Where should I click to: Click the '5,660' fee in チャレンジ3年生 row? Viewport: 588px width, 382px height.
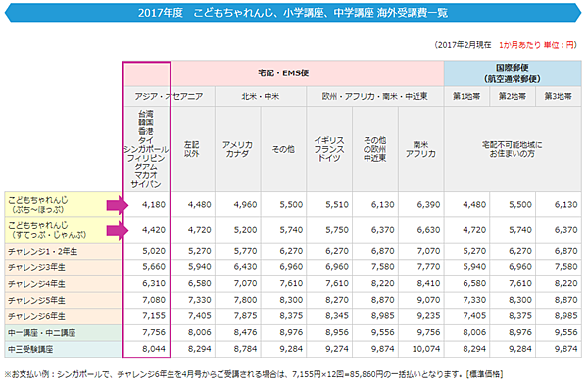(154, 267)
